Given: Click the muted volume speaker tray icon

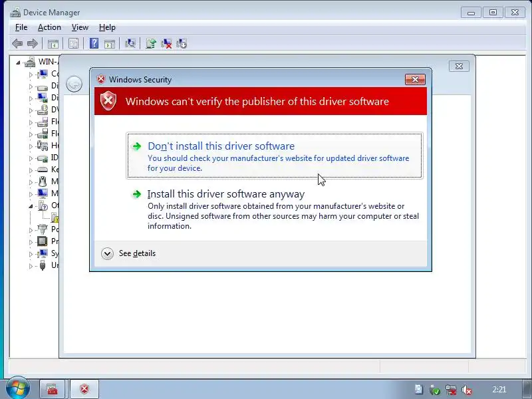Looking at the screenshot, I should click(x=467, y=390).
